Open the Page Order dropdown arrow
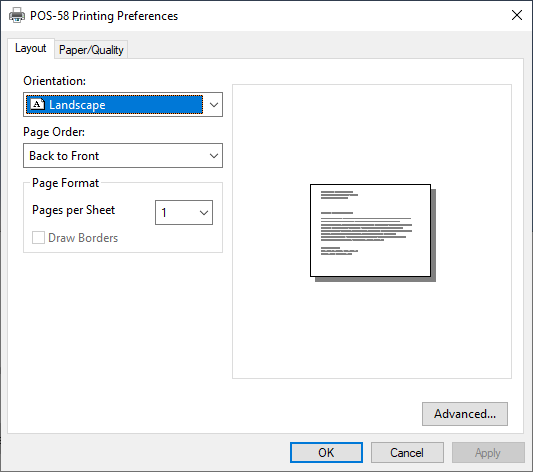533x472 pixels. tap(213, 156)
